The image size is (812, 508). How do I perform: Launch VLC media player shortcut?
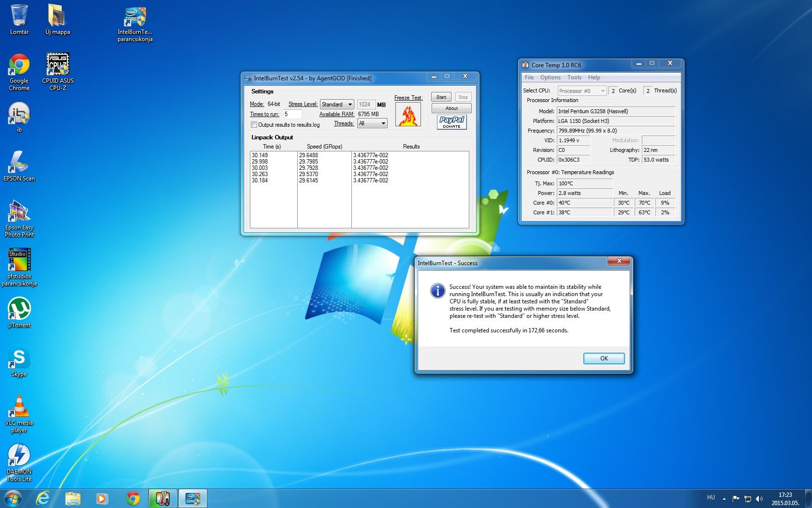pos(19,414)
